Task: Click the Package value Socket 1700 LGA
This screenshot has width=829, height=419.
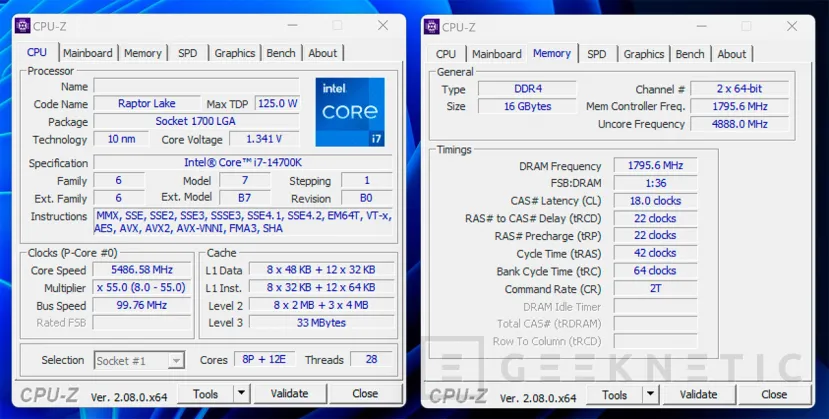Action: click(197, 121)
